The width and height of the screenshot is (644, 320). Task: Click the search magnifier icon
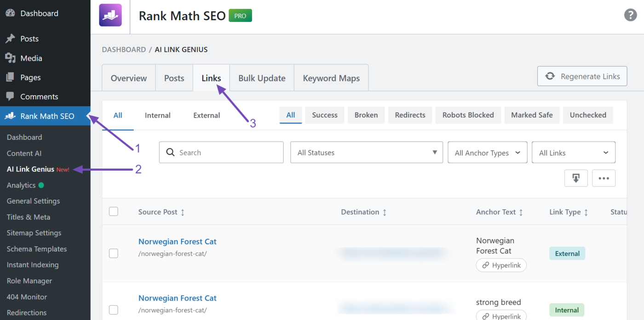pos(170,152)
